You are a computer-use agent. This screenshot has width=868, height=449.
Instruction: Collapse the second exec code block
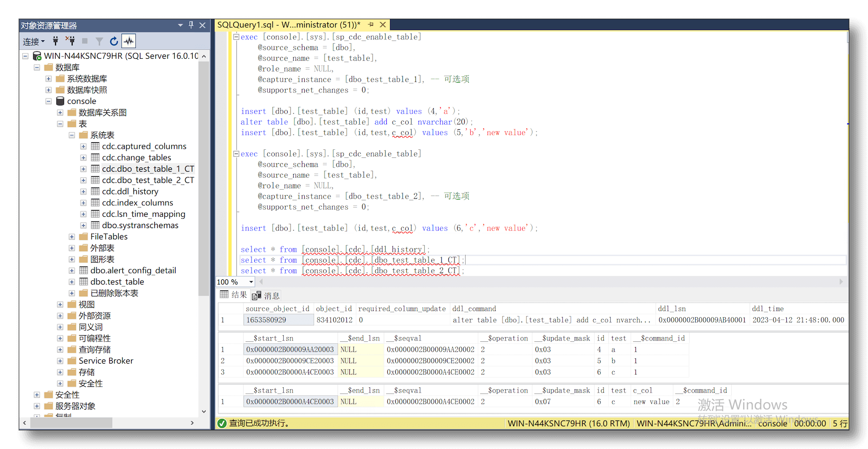[236, 154]
